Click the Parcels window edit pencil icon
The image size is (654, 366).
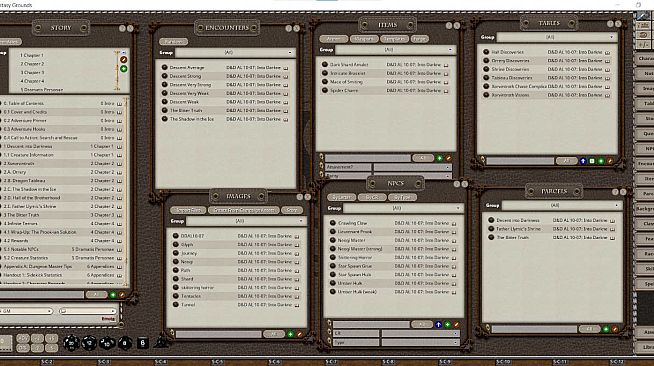pyautogui.click(x=615, y=329)
